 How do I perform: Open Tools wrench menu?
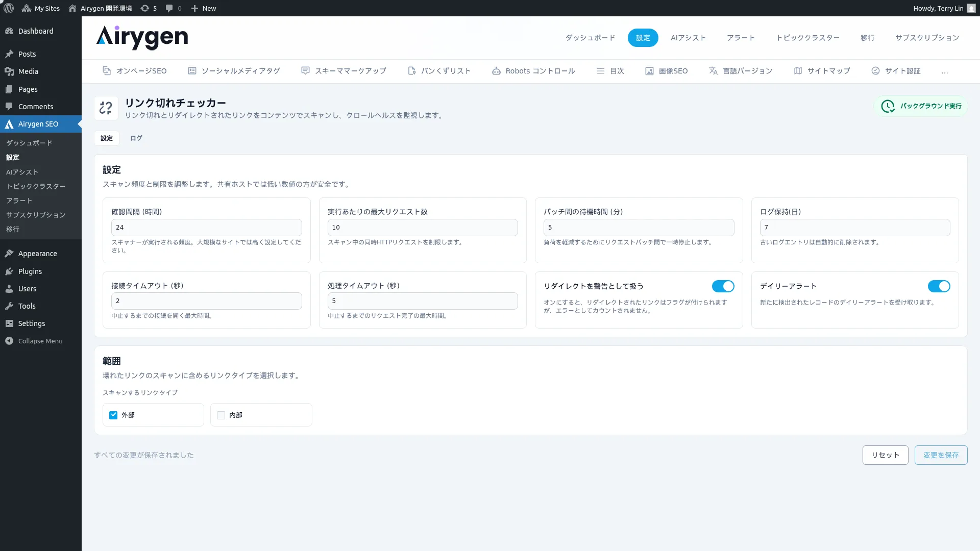point(41,306)
